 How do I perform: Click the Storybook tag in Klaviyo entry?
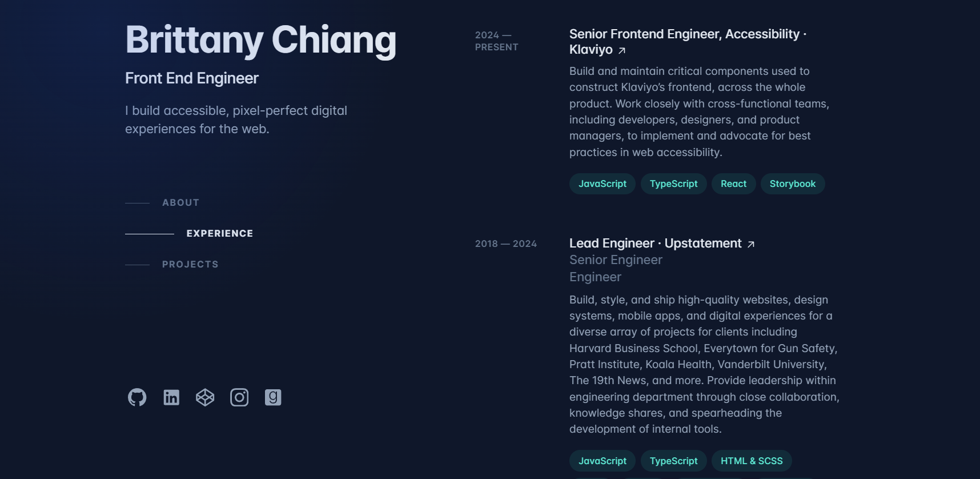(x=793, y=183)
